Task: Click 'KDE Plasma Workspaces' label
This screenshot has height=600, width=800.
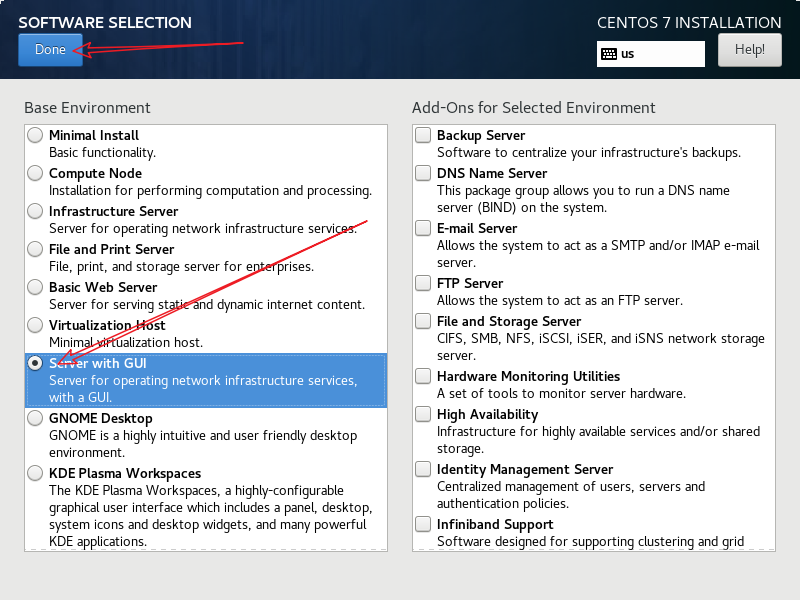Action: pyautogui.click(x=125, y=473)
